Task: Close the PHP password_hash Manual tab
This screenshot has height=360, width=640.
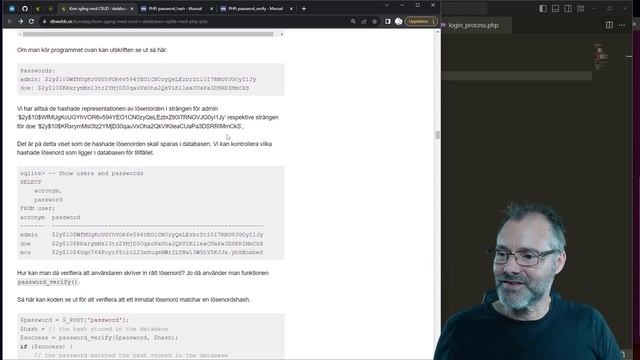Action: (211, 9)
